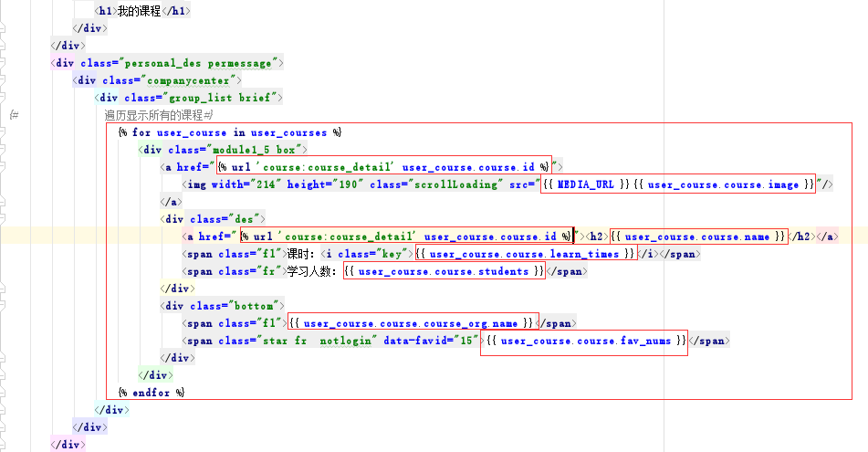Screen dimensions: 868x452
Task: Click {{ user_course.course.name }} variable
Action: (x=698, y=237)
